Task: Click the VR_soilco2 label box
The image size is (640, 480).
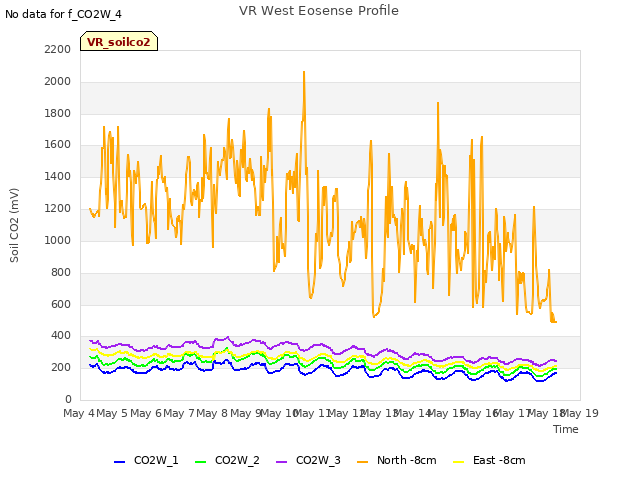Action: [119, 41]
